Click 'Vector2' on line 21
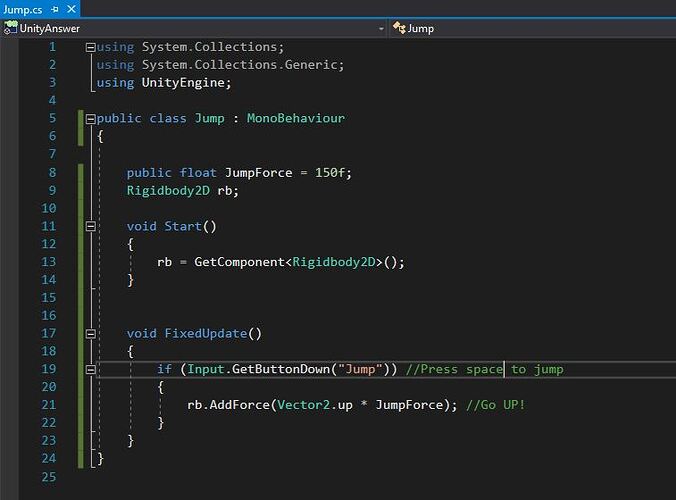Image resolution: width=676 pixels, height=500 pixels. pos(304,405)
